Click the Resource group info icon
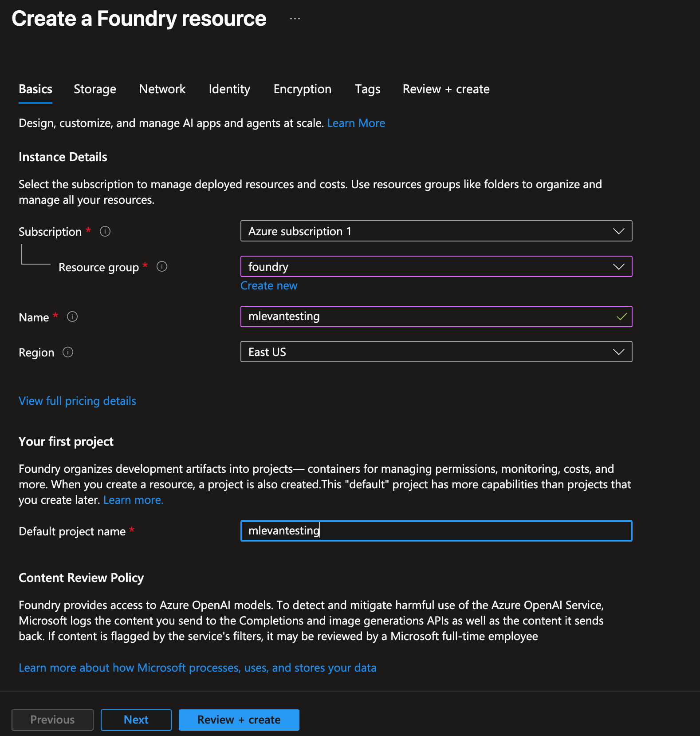The width and height of the screenshot is (700, 736). [162, 266]
